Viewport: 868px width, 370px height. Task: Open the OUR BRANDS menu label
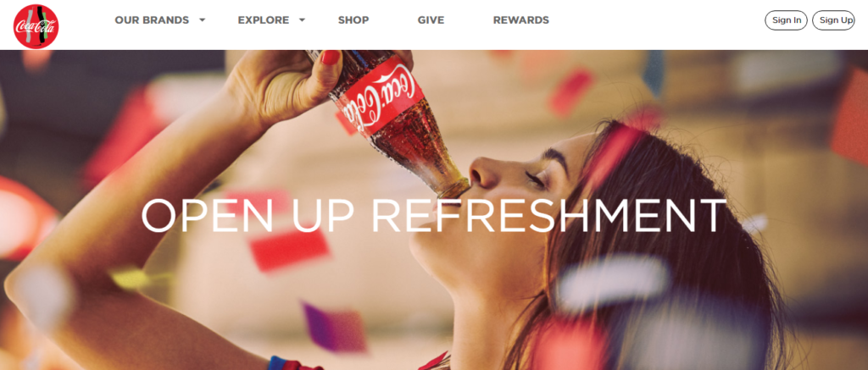tap(152, 20)
